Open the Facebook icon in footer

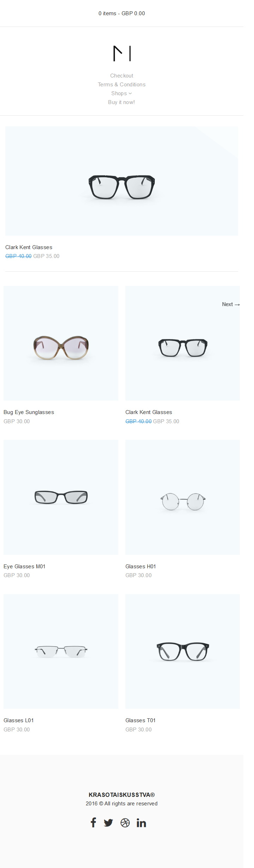93,823
